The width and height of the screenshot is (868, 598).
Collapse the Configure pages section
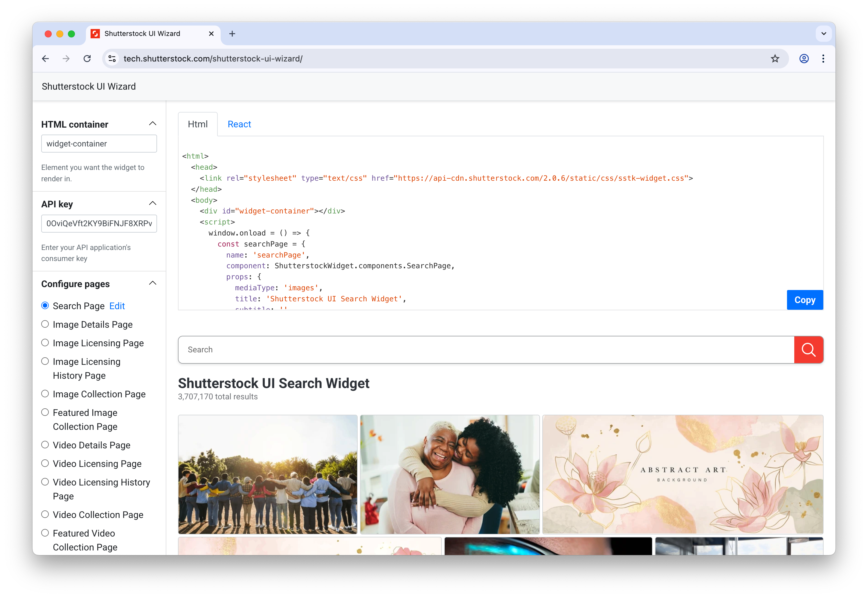153,283
